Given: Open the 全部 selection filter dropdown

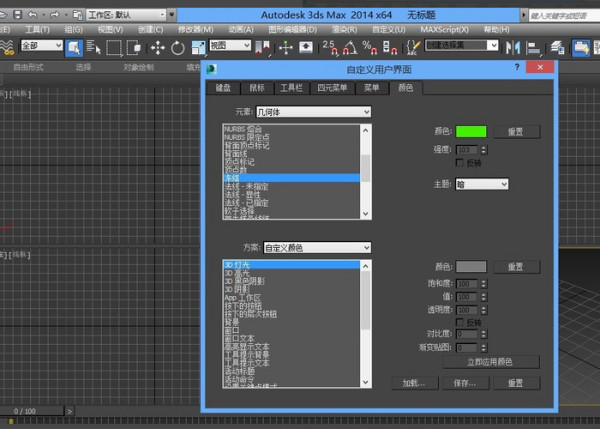Looking at the screenshot, I should tap(42, 46).
